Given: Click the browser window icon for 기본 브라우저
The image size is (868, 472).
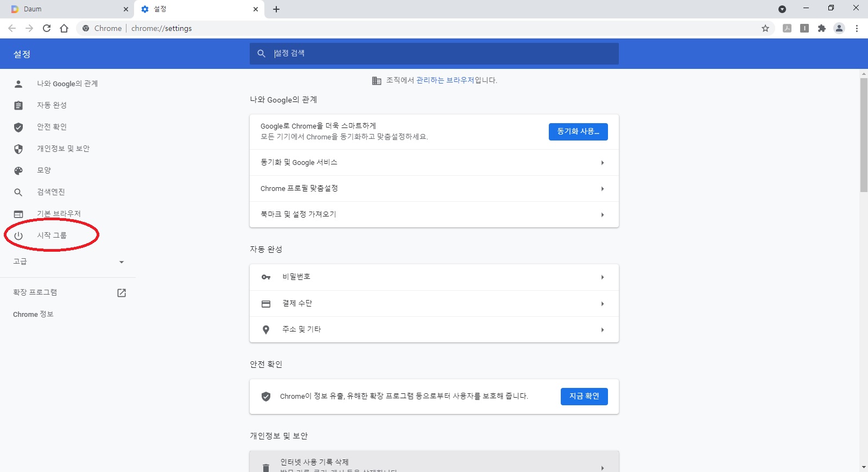Looking at the screenshot, I should click(x=18, y=214).
